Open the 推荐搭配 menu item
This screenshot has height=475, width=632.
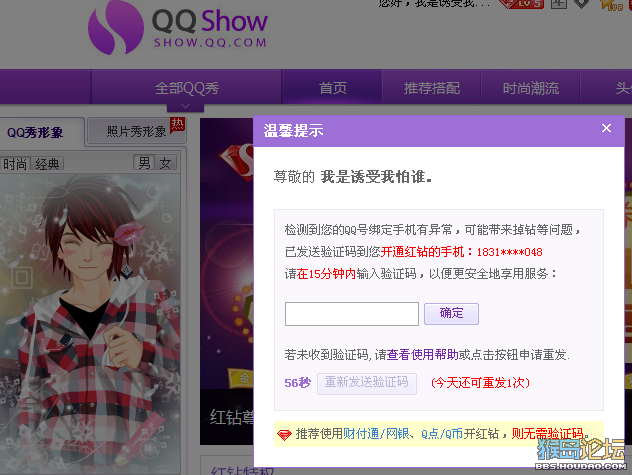[432, 88]
